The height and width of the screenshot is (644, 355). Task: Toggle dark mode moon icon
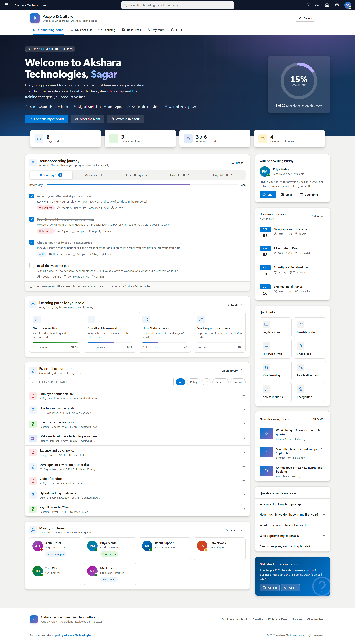(x=317, y=5)
